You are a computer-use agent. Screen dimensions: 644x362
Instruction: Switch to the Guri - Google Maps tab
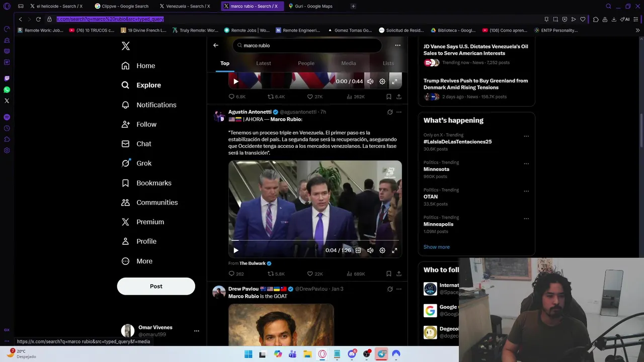click(x=313, y=6)
